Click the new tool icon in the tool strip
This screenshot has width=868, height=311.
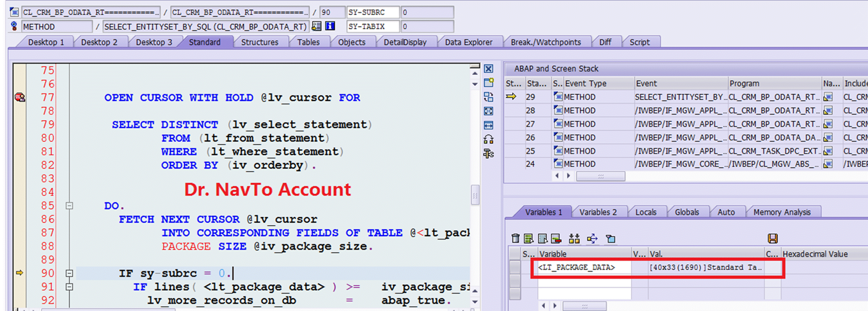point(488,82)
